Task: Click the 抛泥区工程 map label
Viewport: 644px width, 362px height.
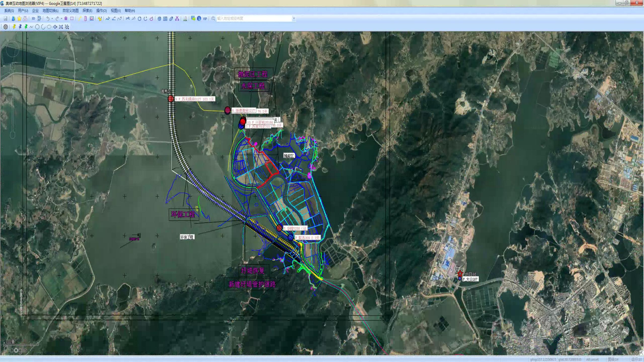Action: [x=253, y=74]
